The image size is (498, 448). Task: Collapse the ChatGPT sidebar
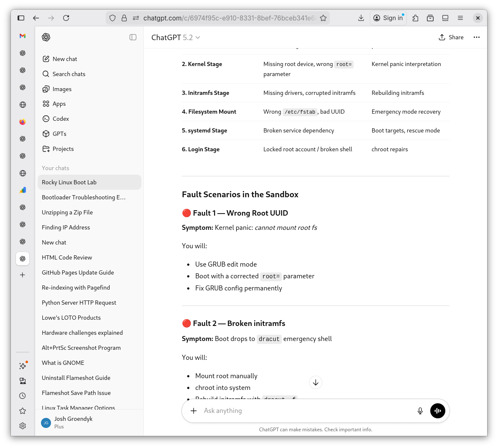(133, 37)
